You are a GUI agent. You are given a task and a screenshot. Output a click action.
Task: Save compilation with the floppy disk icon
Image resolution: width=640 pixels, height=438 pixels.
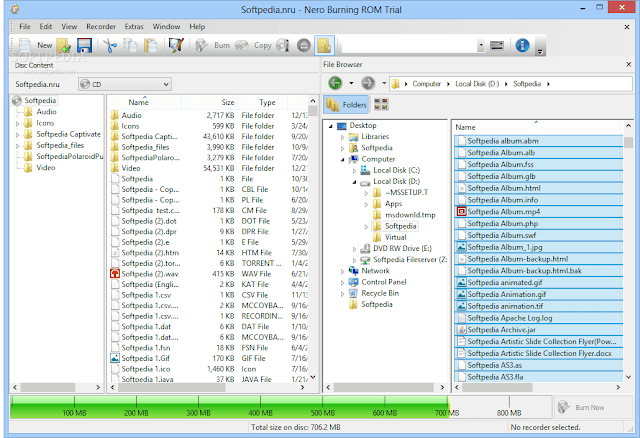(x=84, y=45)
